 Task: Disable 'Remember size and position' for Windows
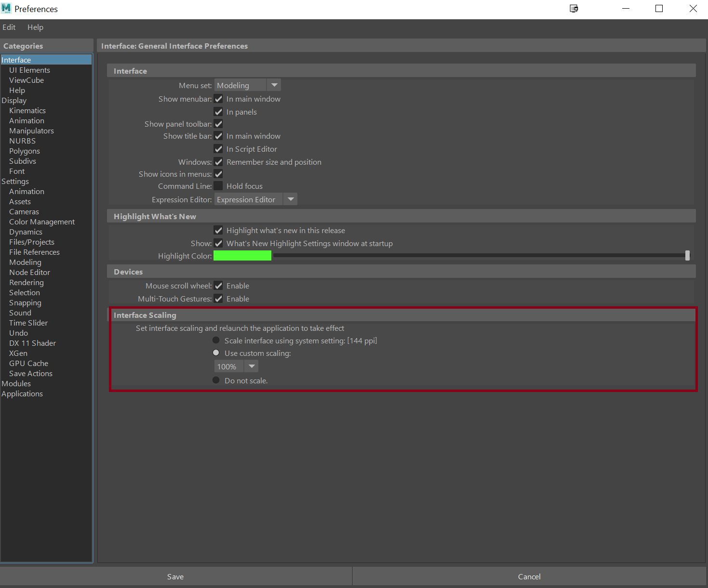(x=218, y=162)
